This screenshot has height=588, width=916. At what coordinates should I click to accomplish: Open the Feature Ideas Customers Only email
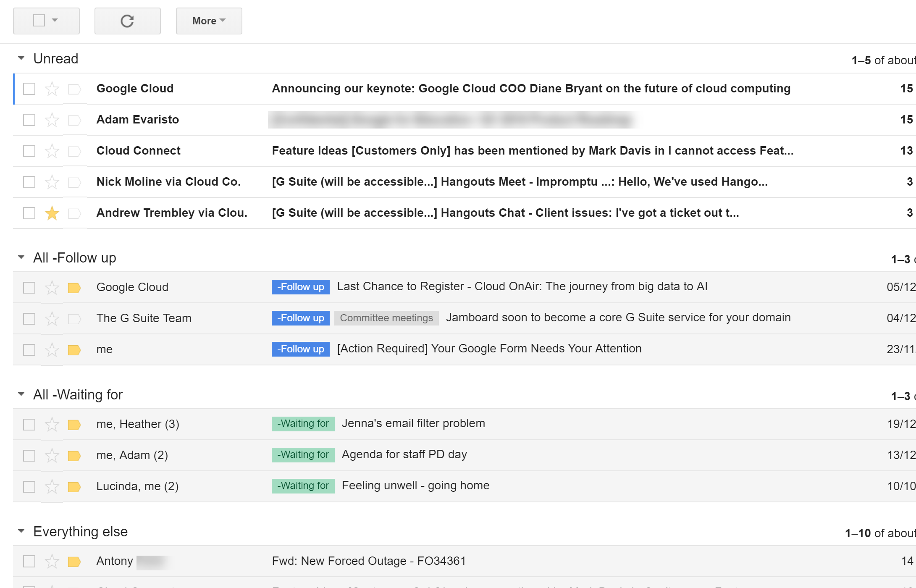(x=533, y=151)
